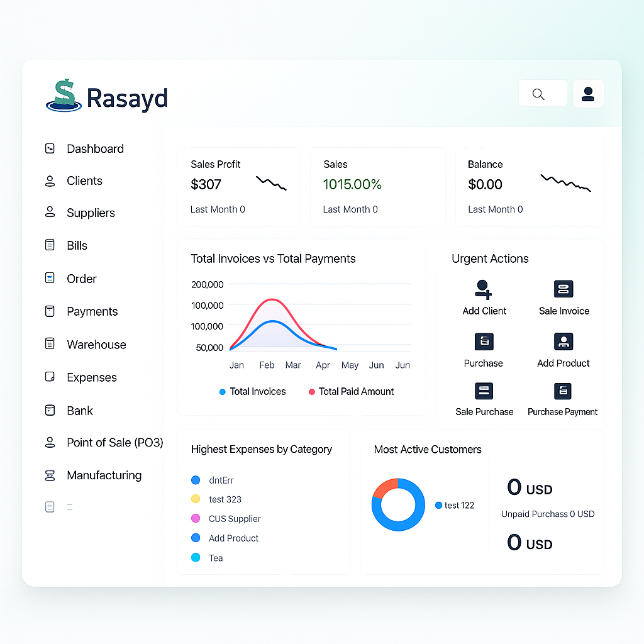The width and height of the screenshot is (644, 644).
Task: Click the Add Product icon in Urgent Actions
Action: point(563,341)
